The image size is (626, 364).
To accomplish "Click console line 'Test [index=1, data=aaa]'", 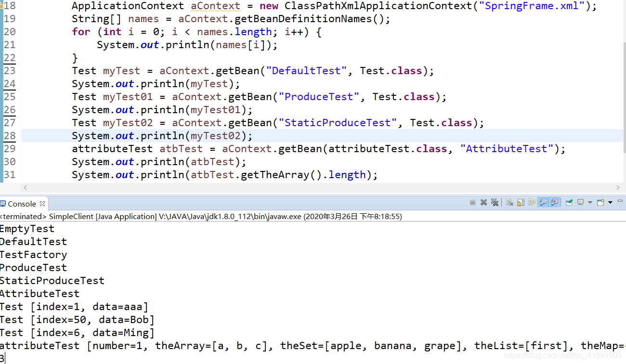I will pyautogui.click(x=74, y=307).
